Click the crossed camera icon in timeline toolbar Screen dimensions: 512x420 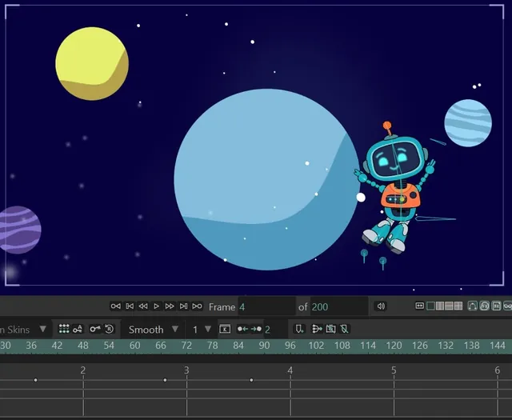[x=330, y=329]
